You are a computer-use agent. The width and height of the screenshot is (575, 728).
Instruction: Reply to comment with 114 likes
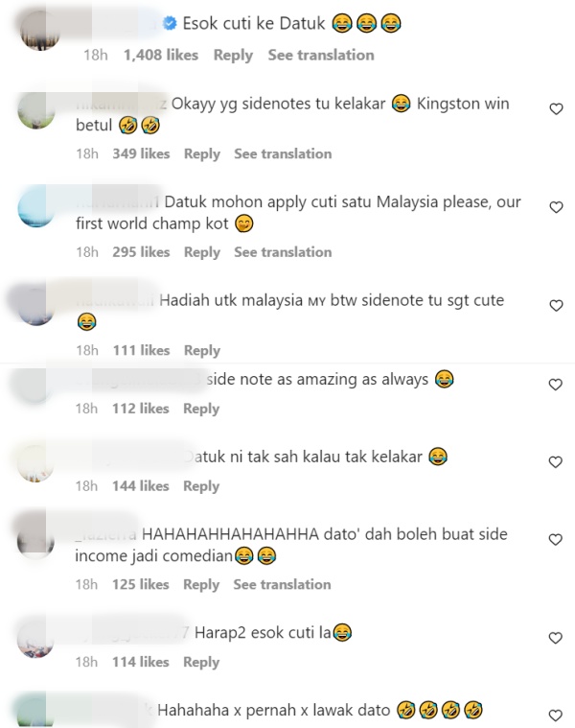point(201,663)
